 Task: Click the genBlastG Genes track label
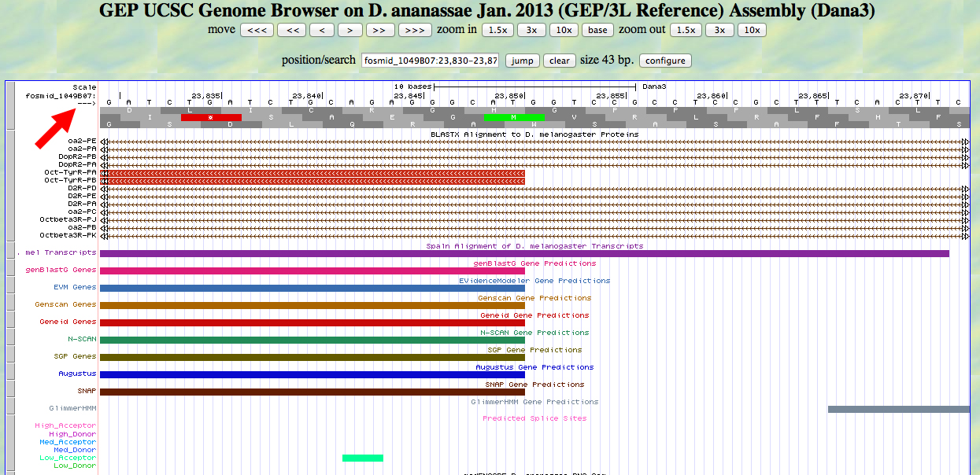tap(61, 270)
